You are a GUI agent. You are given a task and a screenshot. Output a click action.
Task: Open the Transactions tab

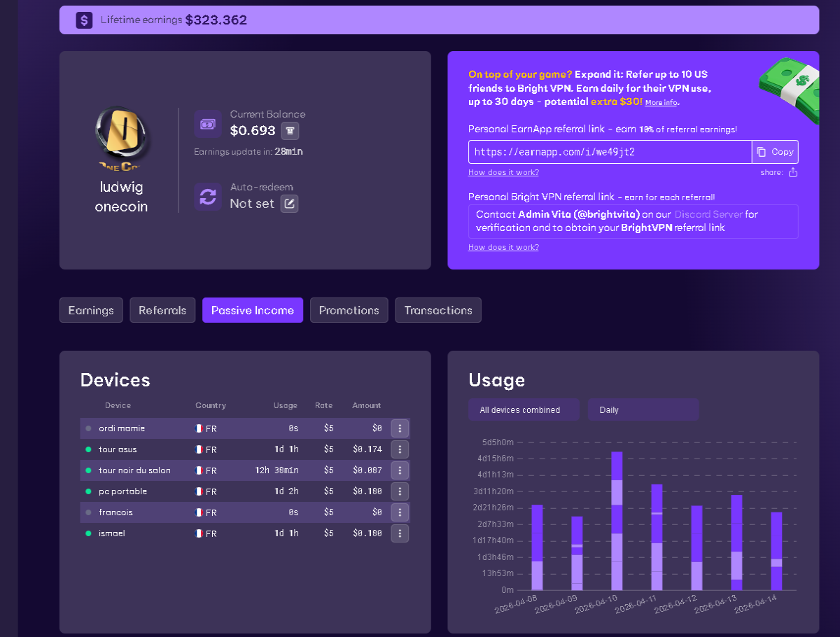pyautogui.click(x=438, y=310)
